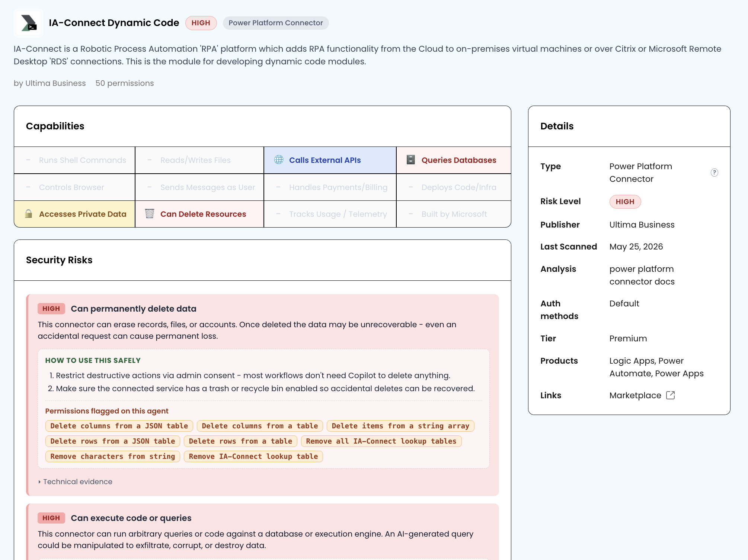Click the Publisher value 'Ultima Business' in Details
Image resolution: width=748 pixels, height=560 pixels.
[642, 225]
